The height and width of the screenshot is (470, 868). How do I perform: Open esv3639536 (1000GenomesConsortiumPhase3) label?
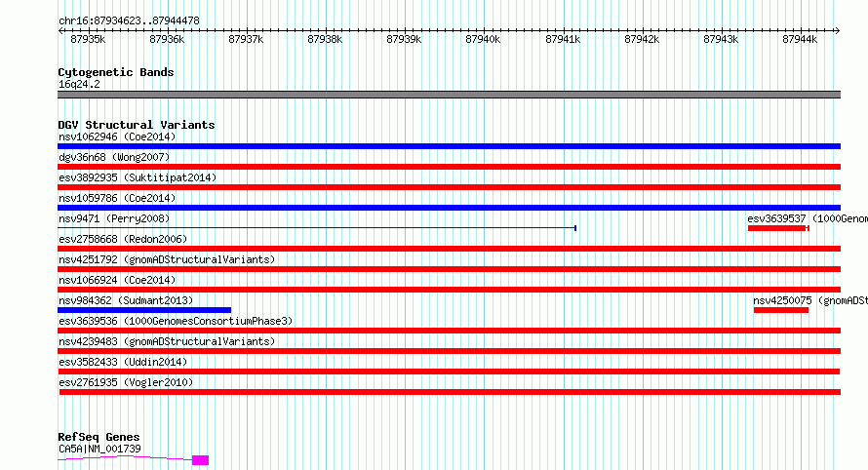(x=176, y=321)
